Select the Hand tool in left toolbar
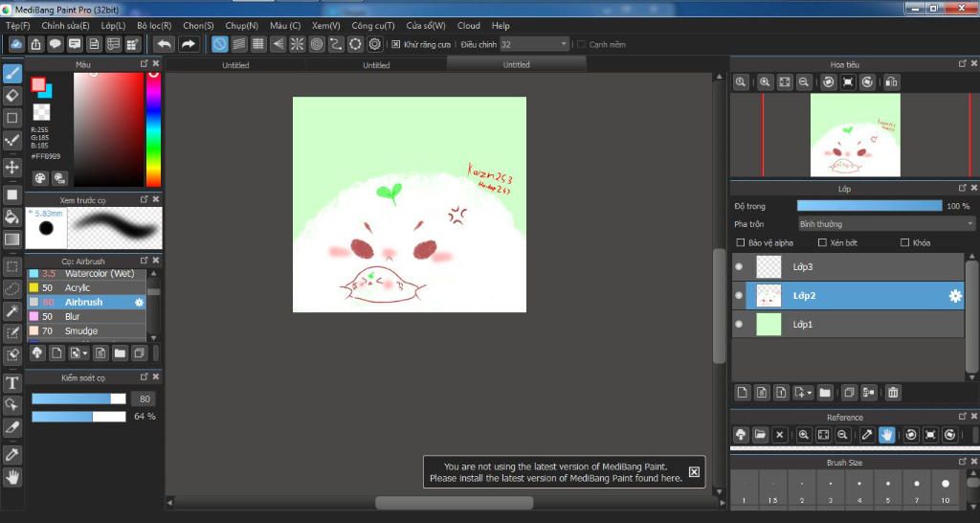 (x=11, y=478)
